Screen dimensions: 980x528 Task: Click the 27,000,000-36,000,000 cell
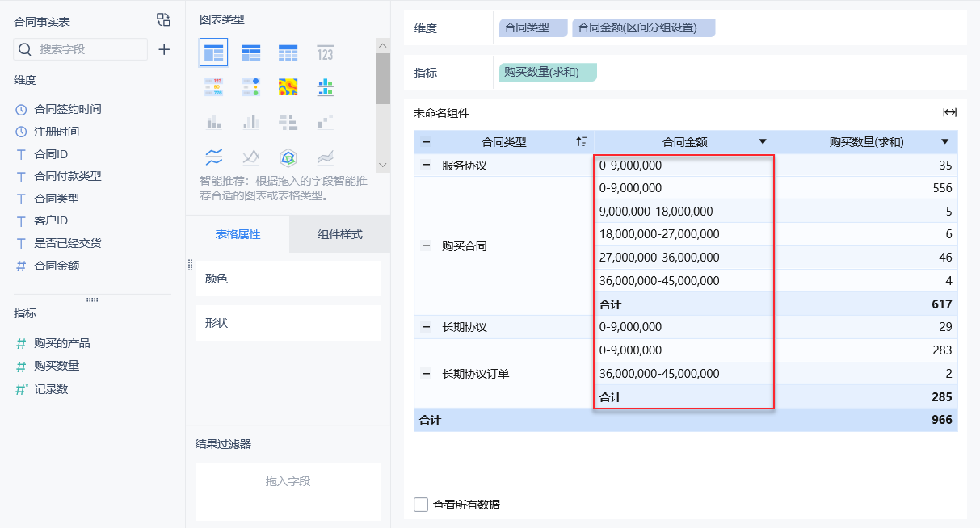point(684,258)
